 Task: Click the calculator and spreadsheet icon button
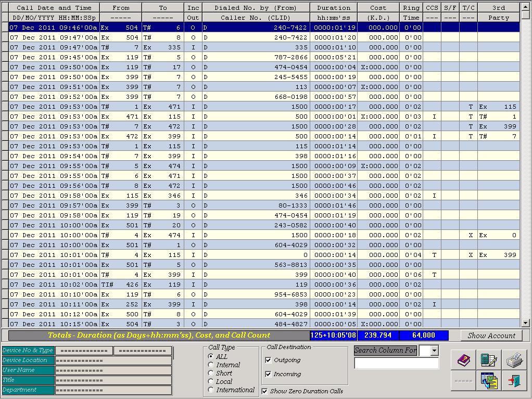tap(489, 360)
